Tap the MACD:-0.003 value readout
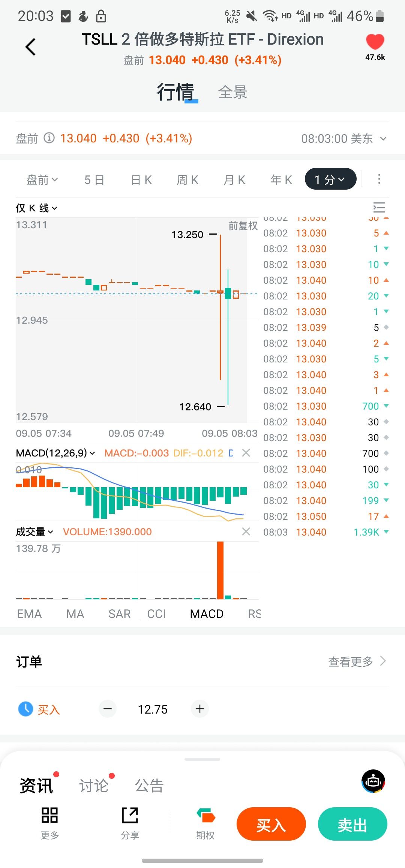Screen dimensions: 405x868 coord(136,453)
